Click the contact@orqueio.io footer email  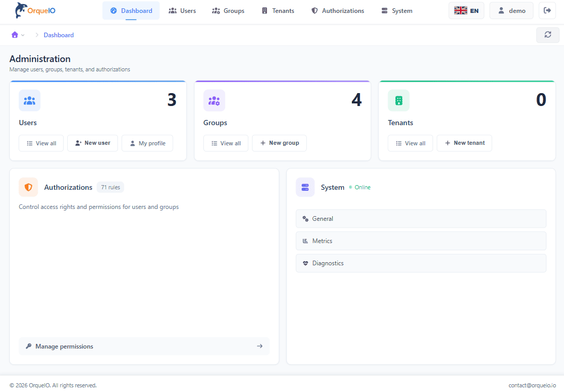[532, 385]
